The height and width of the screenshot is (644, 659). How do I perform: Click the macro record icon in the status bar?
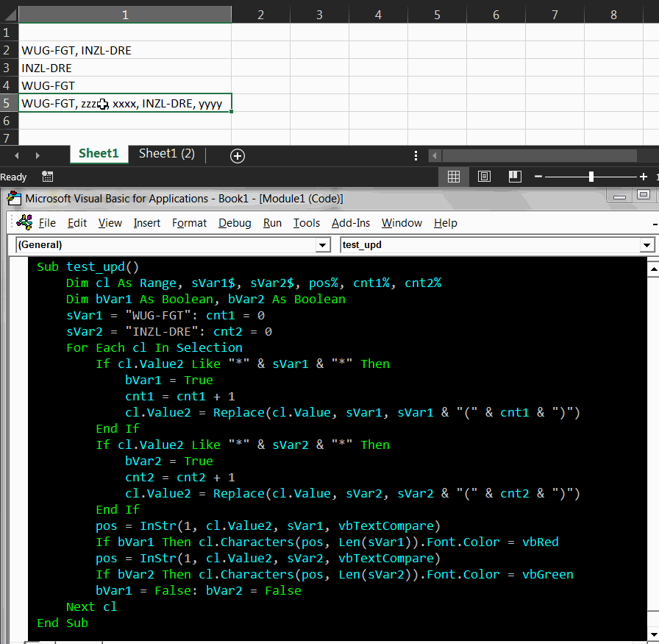(47, 177)
